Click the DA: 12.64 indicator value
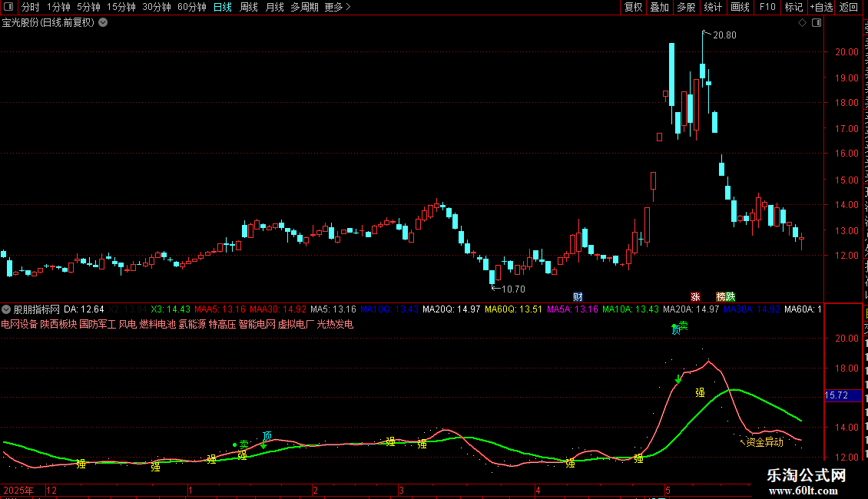 pos(84,309)
